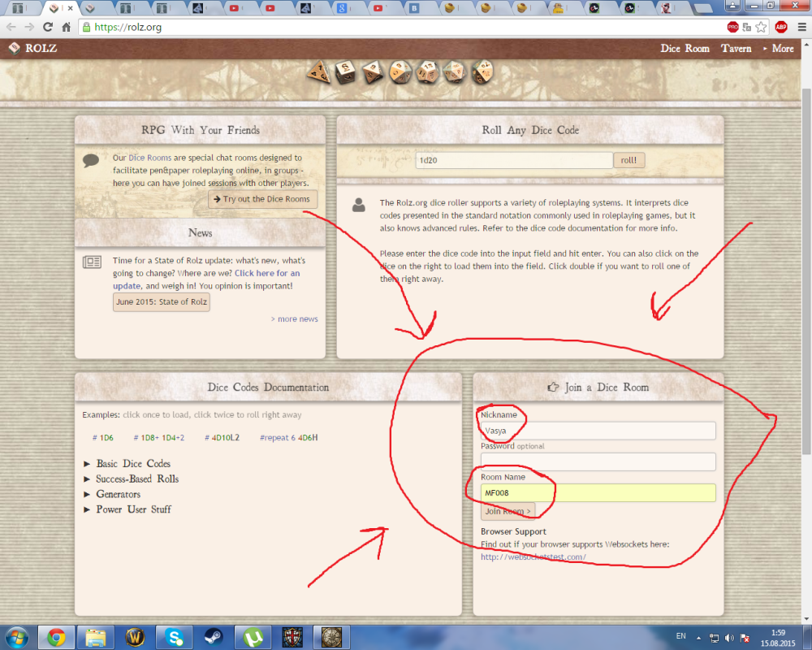Open Windows Explorer from the taskbar
812x650 pixels.
96,637
